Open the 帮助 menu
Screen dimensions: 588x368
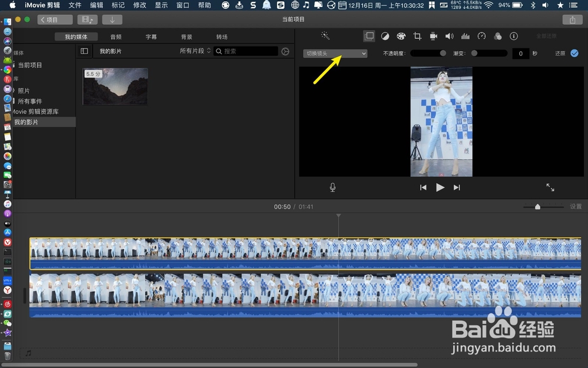point(205,5)
